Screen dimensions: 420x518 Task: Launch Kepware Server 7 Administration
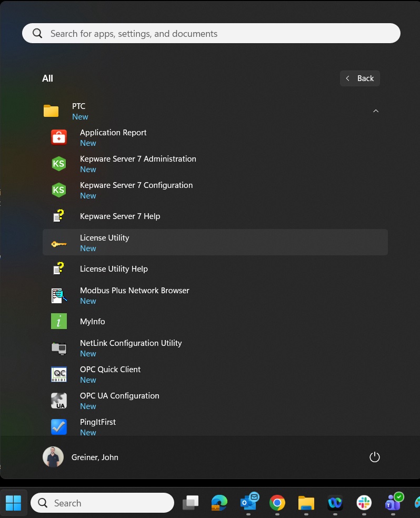138,163
